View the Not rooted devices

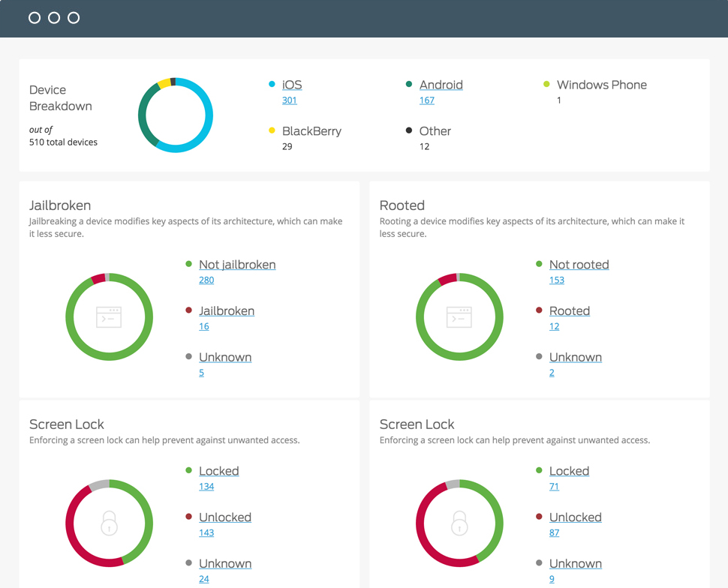point(579,265)
